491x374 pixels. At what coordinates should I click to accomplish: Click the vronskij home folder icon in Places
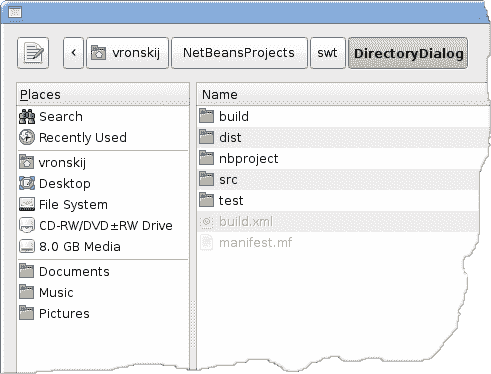(x=26, y=162)
